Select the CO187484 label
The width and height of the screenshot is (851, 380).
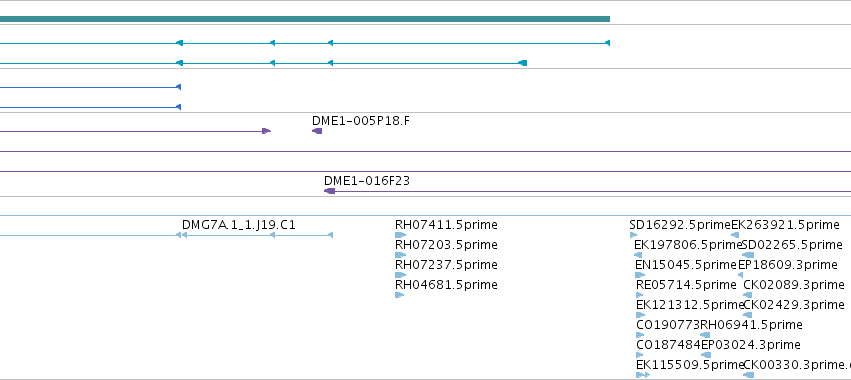tap(669, 345)
